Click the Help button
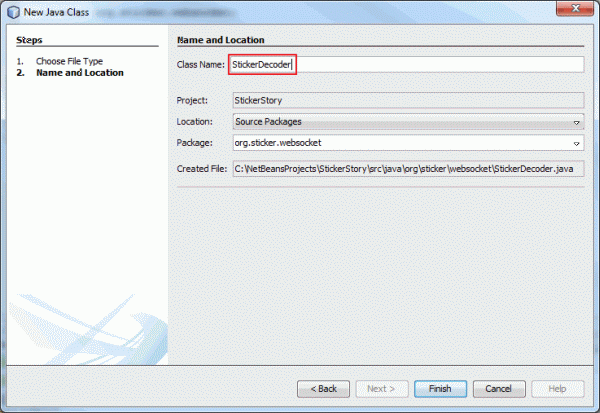 coord(558,389)
